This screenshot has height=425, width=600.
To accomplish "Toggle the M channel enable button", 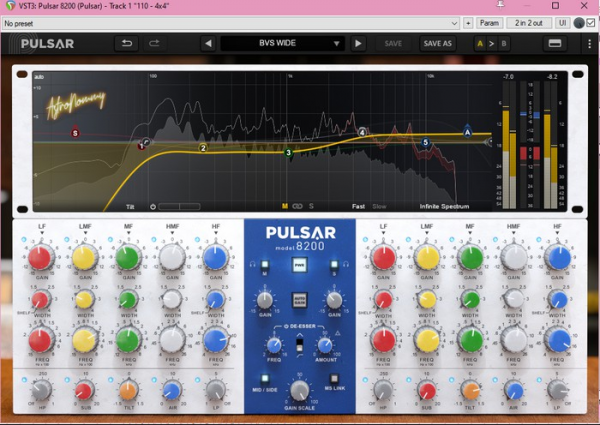I will pyautogui.click(x=265, y=265).
